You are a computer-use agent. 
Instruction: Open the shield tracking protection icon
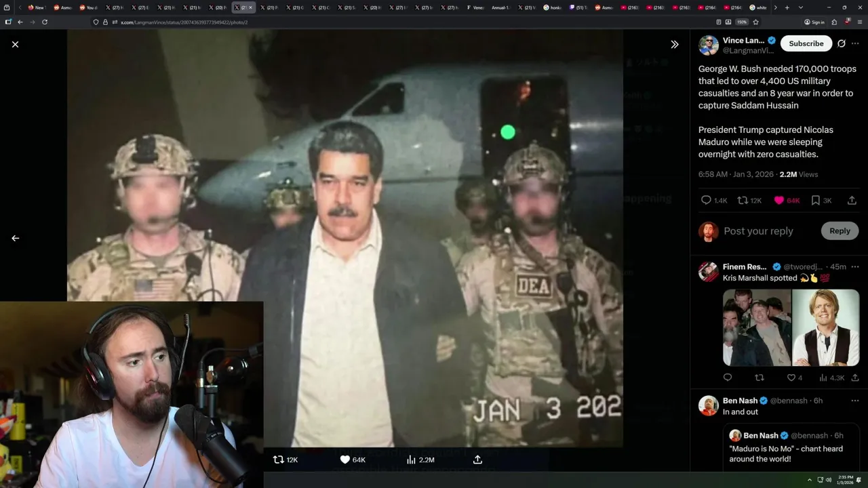96,22
